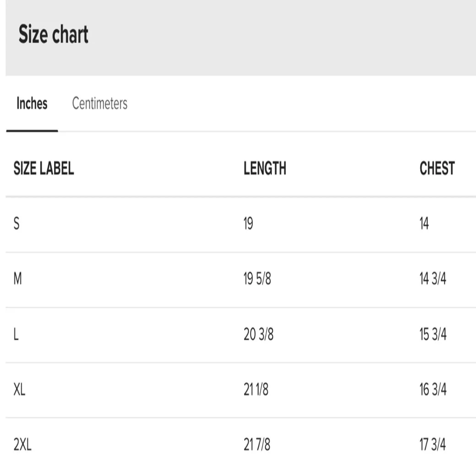Click chest value 16 3/4

click(x=432, y=390)
